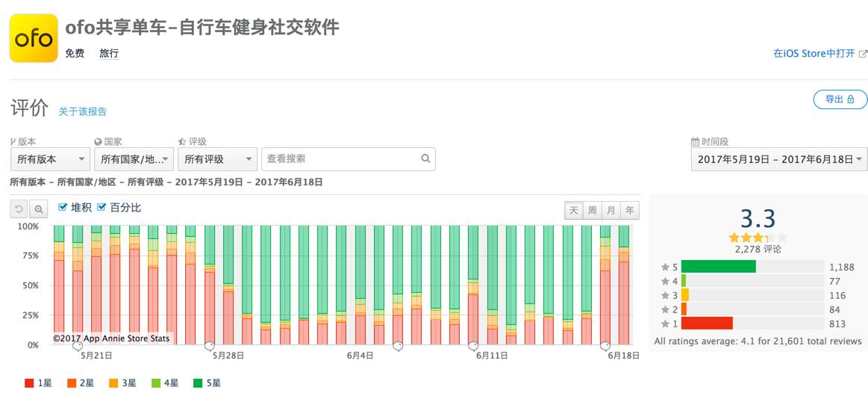868x408 pixels.
Task: Open the date range dropdown 2017年5月19日
Action: coord(779,159)
